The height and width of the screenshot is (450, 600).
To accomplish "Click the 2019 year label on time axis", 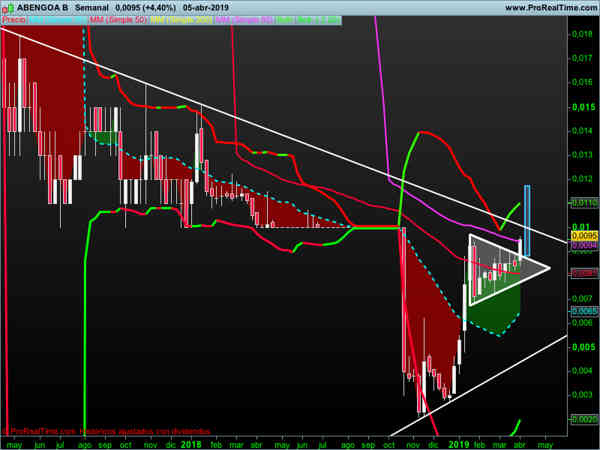I will tap(458, 444).
